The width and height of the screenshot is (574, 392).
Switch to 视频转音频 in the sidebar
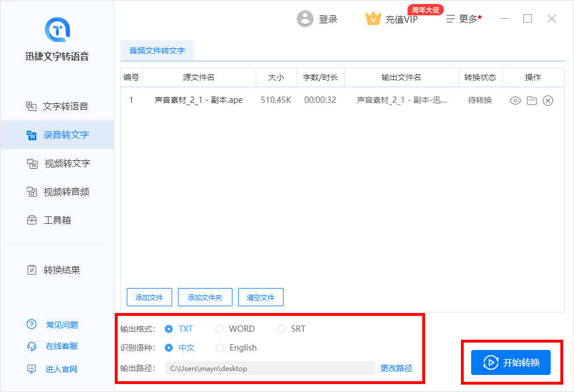(58, 192)
